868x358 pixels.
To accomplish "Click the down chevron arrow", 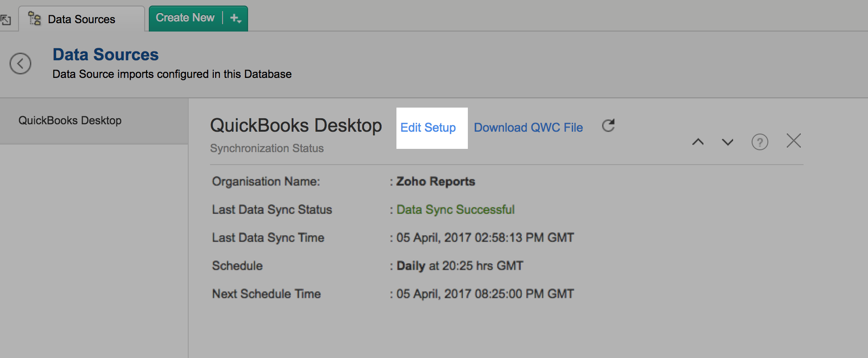I will click(x=728, y=142).
